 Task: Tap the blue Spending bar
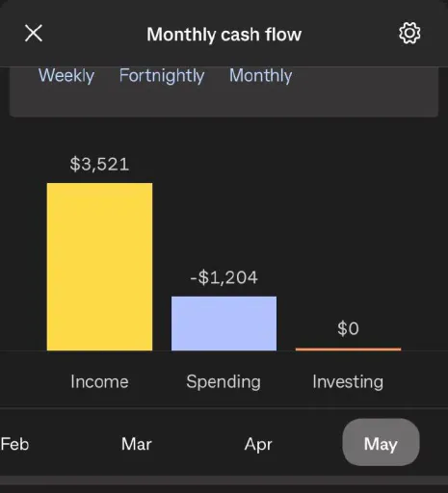click(224, 324)
